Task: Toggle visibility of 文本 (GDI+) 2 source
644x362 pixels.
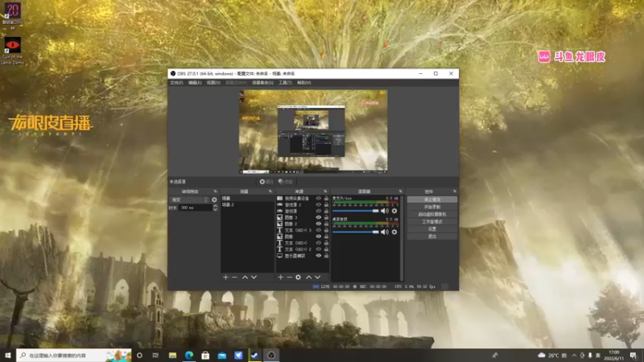Action: tap(318, 249)
